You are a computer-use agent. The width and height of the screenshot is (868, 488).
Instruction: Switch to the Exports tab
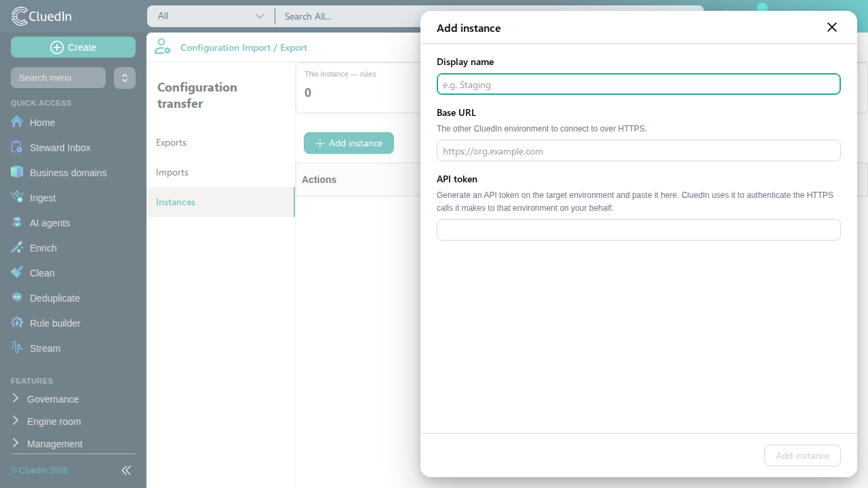(x=220, y=142)
